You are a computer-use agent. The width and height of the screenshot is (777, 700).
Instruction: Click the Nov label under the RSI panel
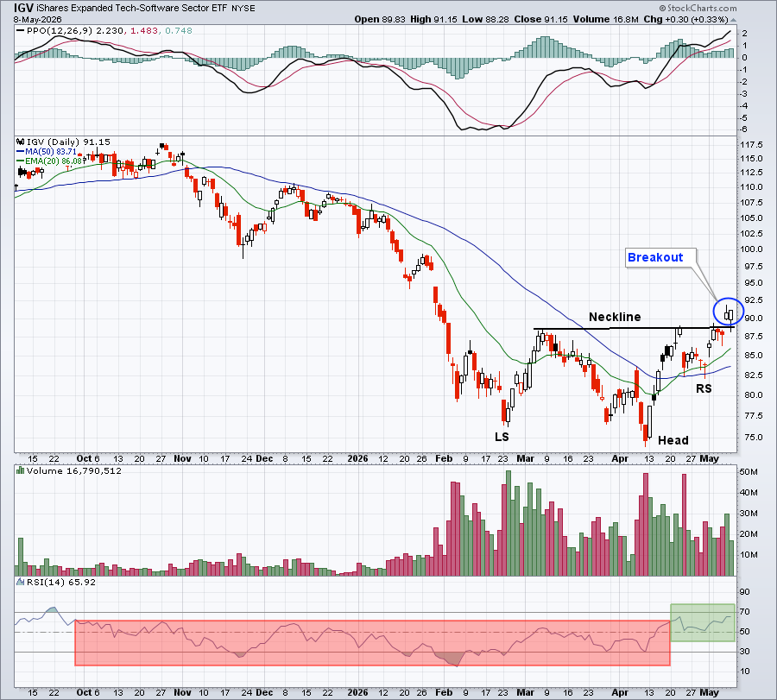pos(182,692)
